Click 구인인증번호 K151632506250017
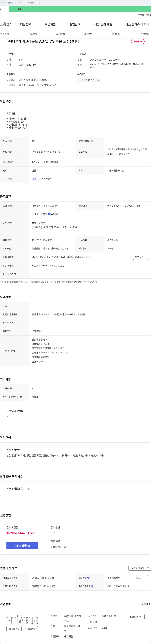This screenshot has height=644, width=151. pyautogui.click(x=118, y=586)
